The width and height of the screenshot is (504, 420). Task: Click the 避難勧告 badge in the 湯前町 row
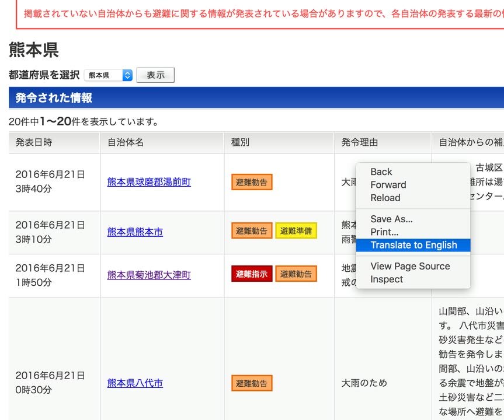coord(252,182)
